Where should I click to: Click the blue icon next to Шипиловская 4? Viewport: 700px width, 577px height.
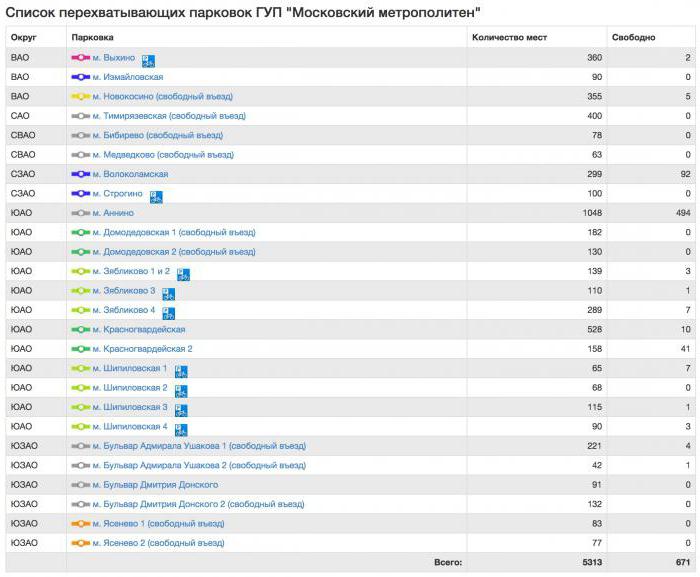pos(181,428)
